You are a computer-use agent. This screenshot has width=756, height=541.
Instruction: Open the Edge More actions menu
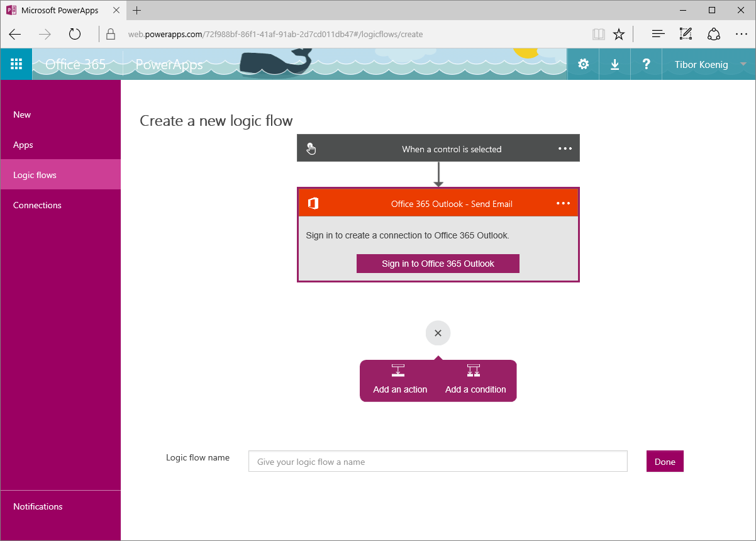(x=742, y=34)
